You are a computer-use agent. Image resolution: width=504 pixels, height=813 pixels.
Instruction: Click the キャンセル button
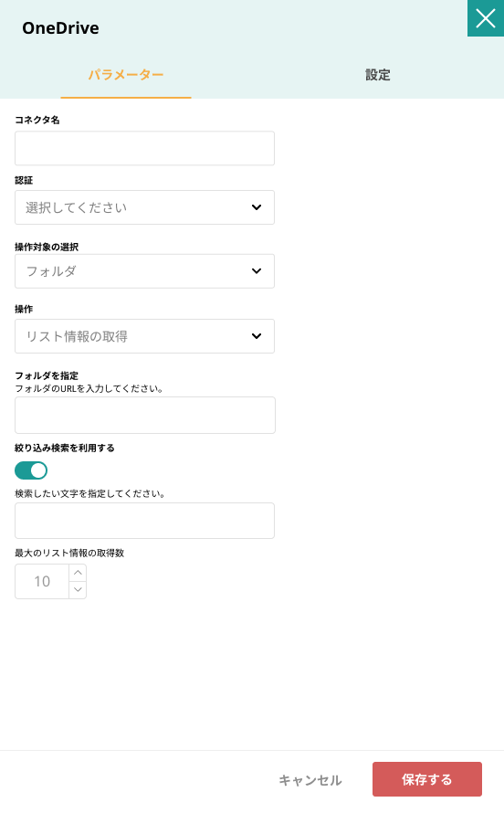pos(310,780)
